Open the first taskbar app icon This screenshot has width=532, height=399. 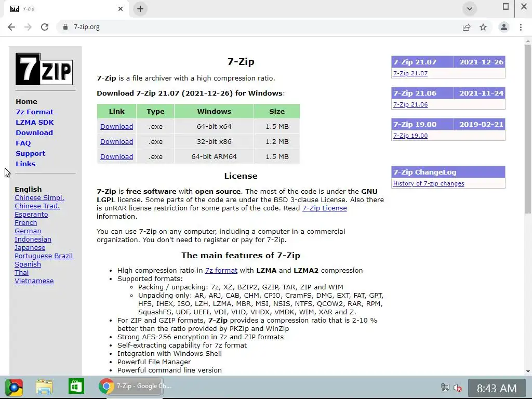[14, 387]
